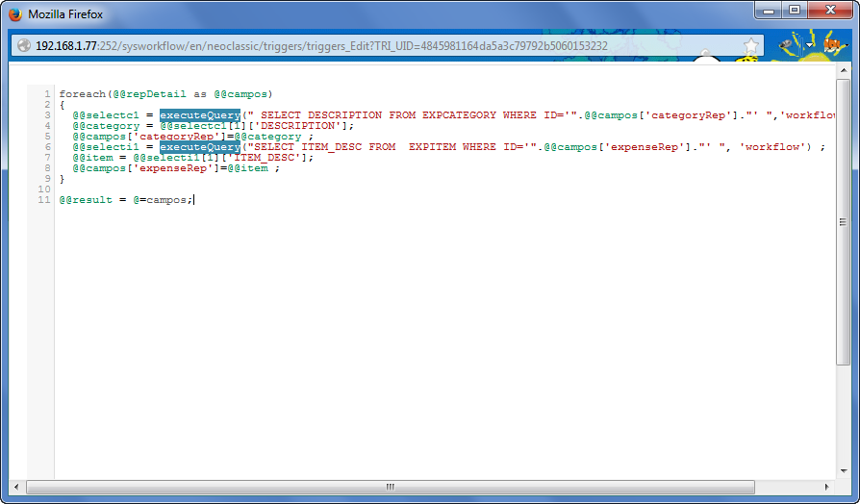Minimize the Firefox window
This screenshot has width=860, height=504.
[767, 11]
